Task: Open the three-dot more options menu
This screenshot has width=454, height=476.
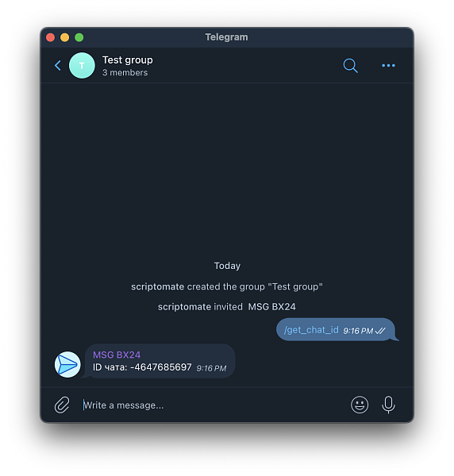Action: tap(388, 65)
